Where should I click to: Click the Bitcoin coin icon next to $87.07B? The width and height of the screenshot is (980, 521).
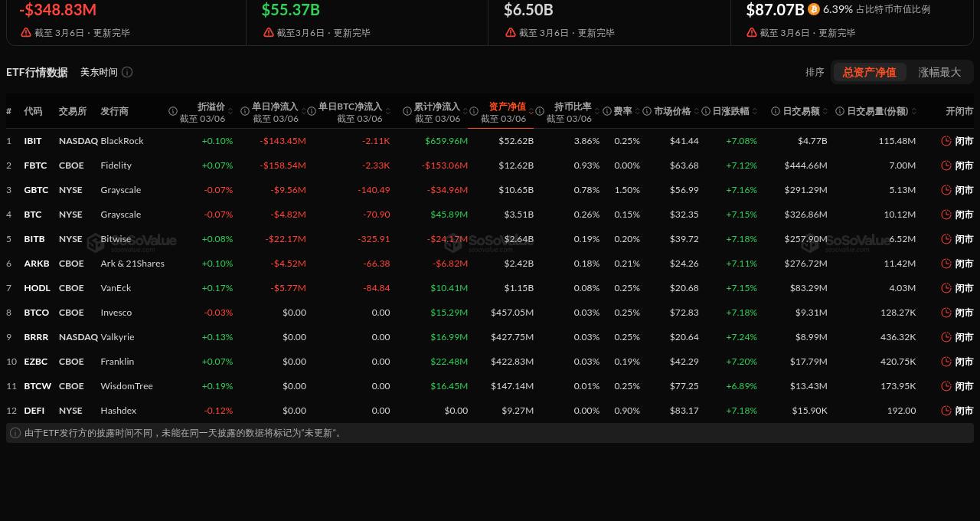point(813,10)
